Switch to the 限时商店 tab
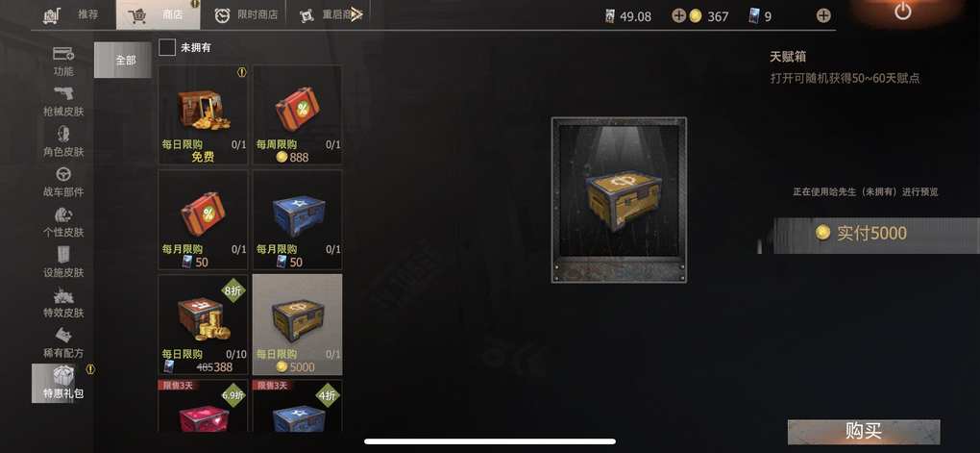 246,15
